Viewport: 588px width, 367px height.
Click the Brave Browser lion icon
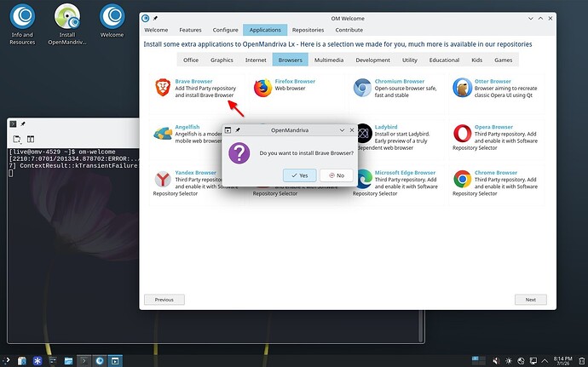pos(163,88)
